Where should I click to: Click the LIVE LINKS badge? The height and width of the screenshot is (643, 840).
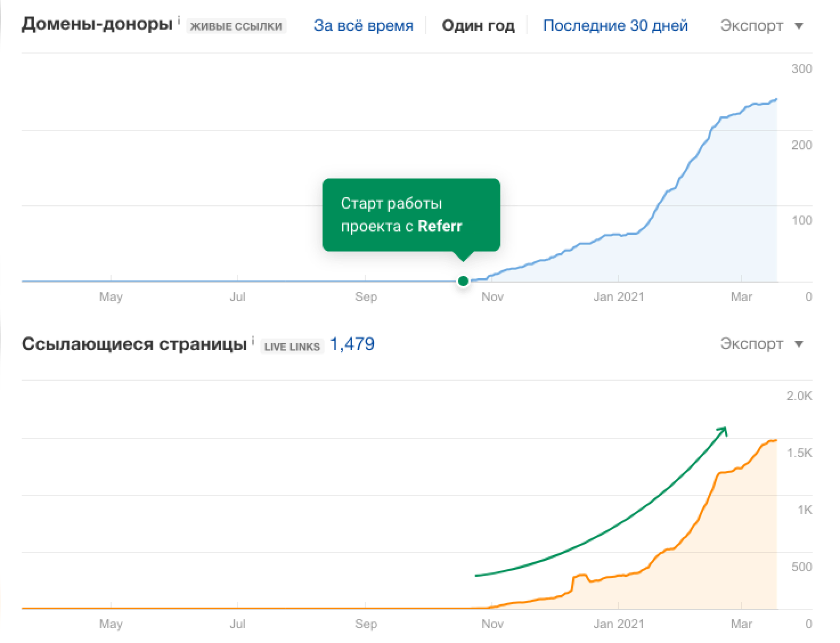click(292, 346)
